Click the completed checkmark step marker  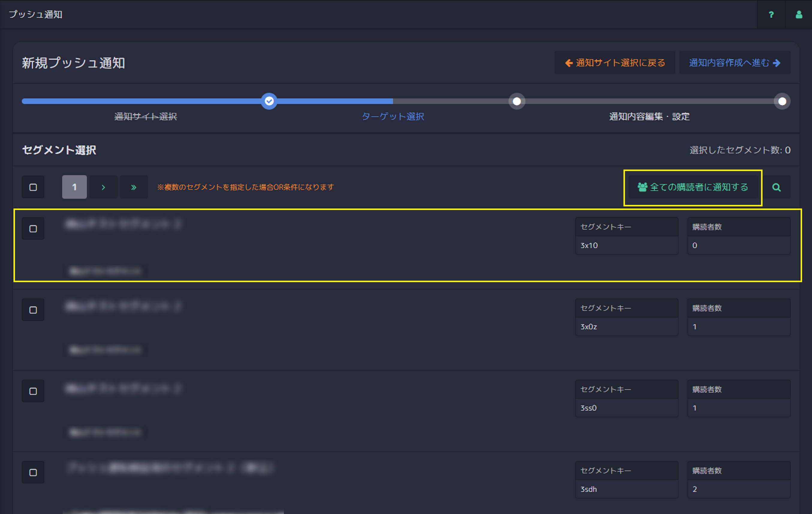[x=269, y=101]
